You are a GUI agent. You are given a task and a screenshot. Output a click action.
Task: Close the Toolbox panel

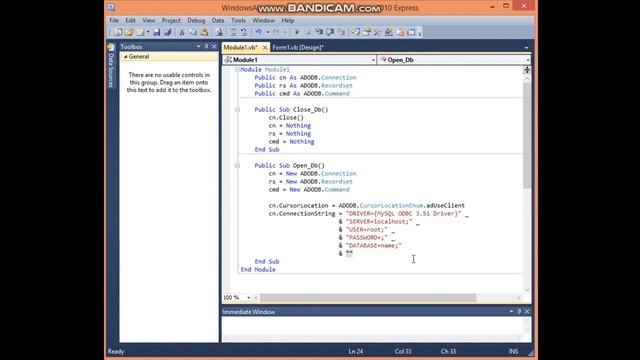tap(214, 47)
